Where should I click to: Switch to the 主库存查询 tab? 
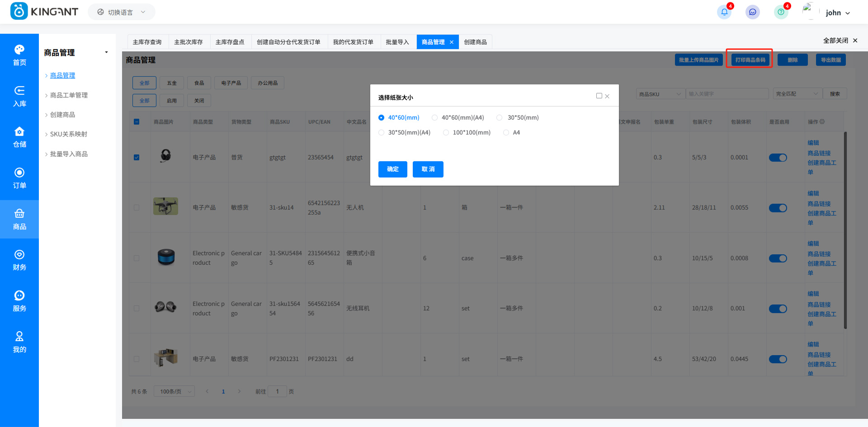(x=147, y=42)
